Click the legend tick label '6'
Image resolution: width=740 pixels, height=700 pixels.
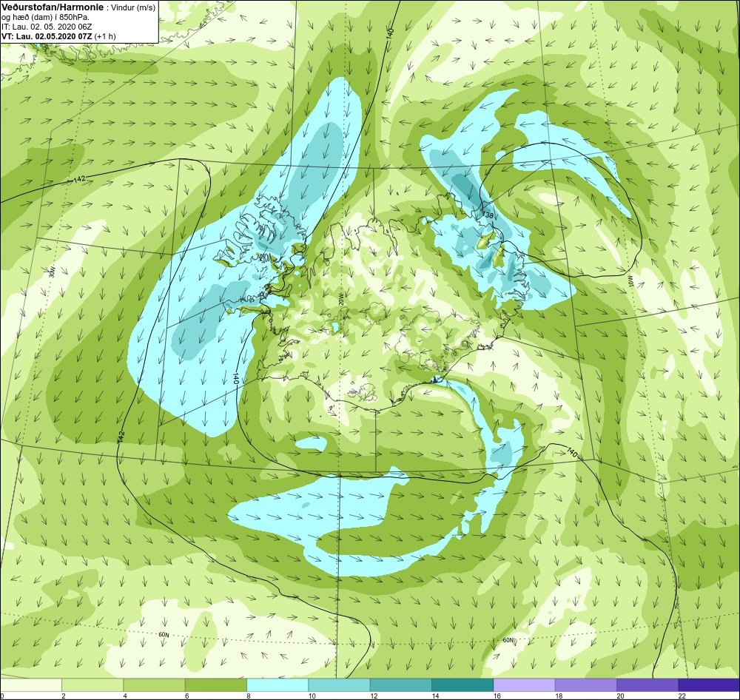(x=186, y=696)
